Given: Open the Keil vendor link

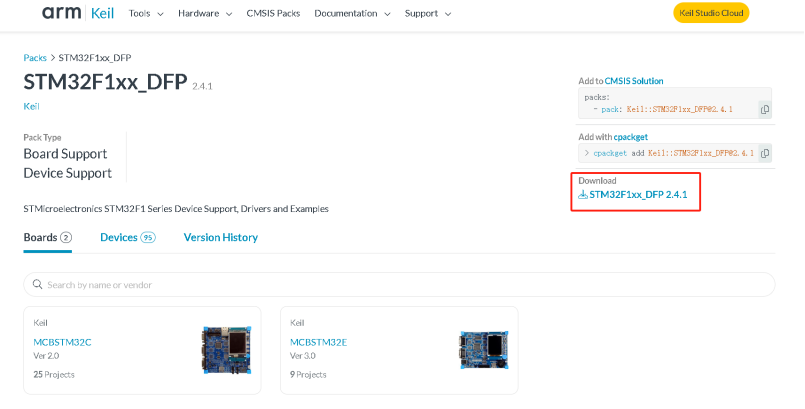Looking at the screenshot, I should (x=31, y=106).
